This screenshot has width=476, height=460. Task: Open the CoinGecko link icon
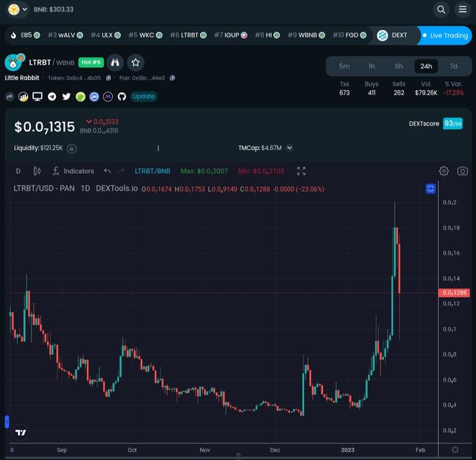pyautogui.click(x=81, y=97)
